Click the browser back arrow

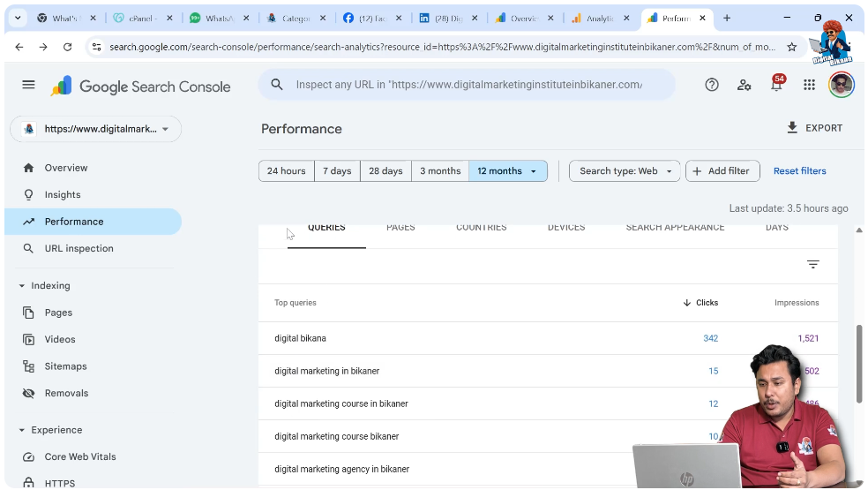pos(19,47)
